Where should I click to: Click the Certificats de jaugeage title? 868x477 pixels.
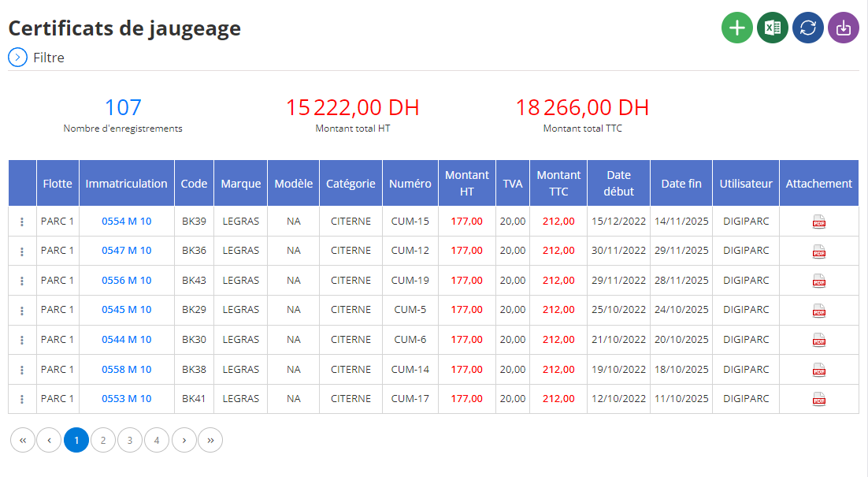point(124,28)
